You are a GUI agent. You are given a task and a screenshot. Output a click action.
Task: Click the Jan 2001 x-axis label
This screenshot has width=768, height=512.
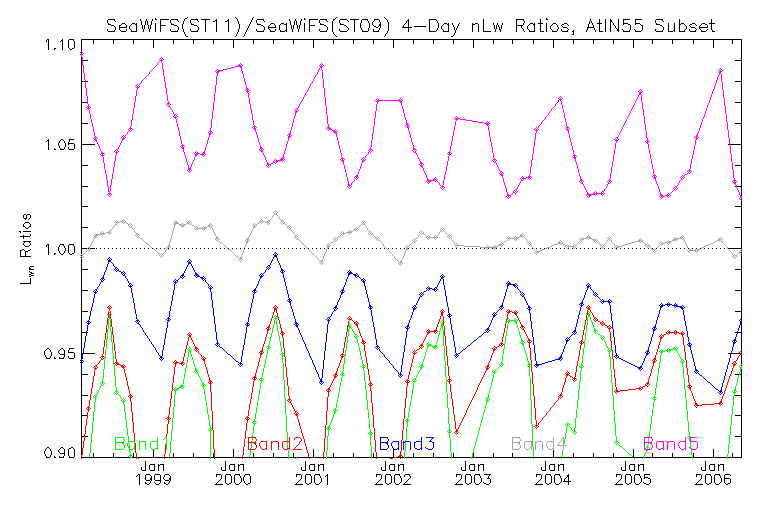coord(313,473)
